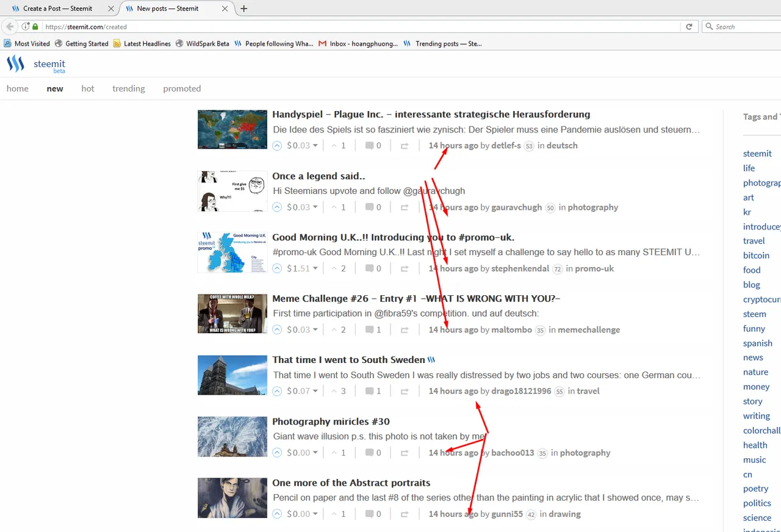
Task: Expand the $0.07 payout dropdown
Action: tap(303, 391)
